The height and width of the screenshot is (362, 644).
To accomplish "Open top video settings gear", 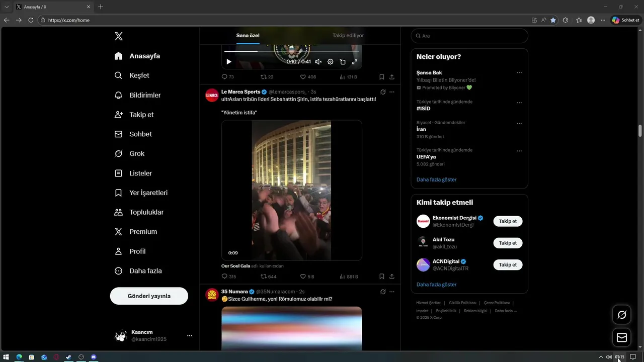I will (331, 62).
